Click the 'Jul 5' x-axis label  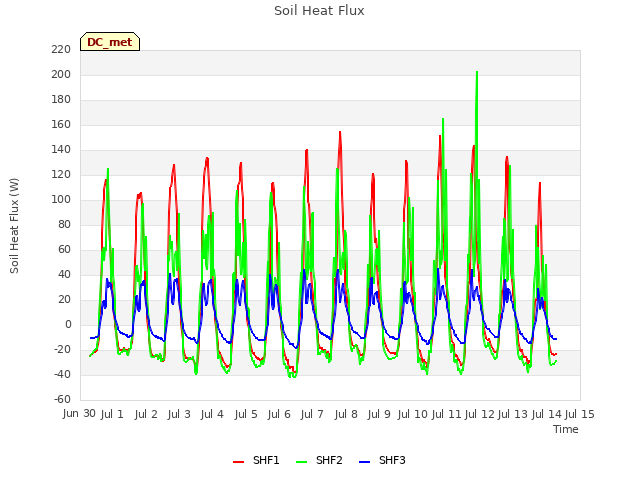coord(246,414)
